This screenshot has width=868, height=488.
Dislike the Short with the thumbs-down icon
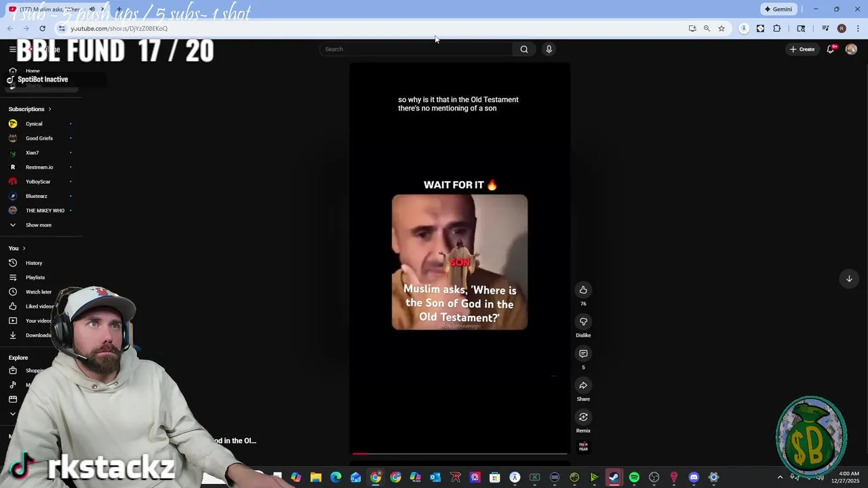(583, 322)
